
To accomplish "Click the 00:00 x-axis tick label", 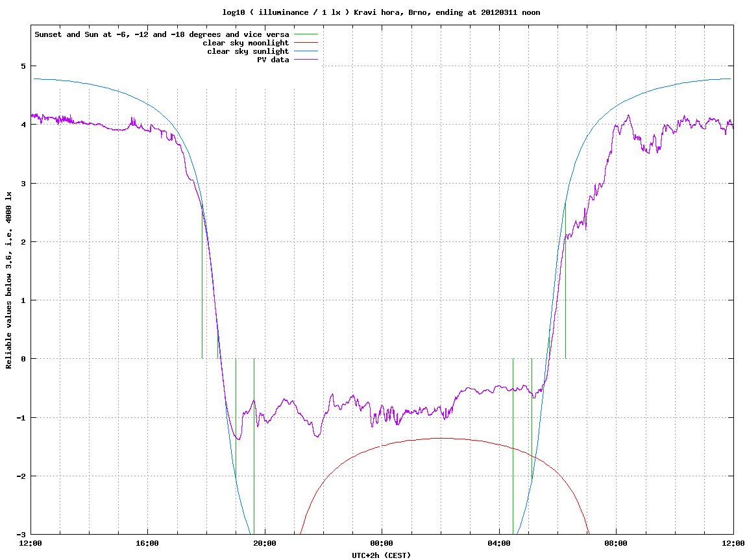I will tap(382, 543).
